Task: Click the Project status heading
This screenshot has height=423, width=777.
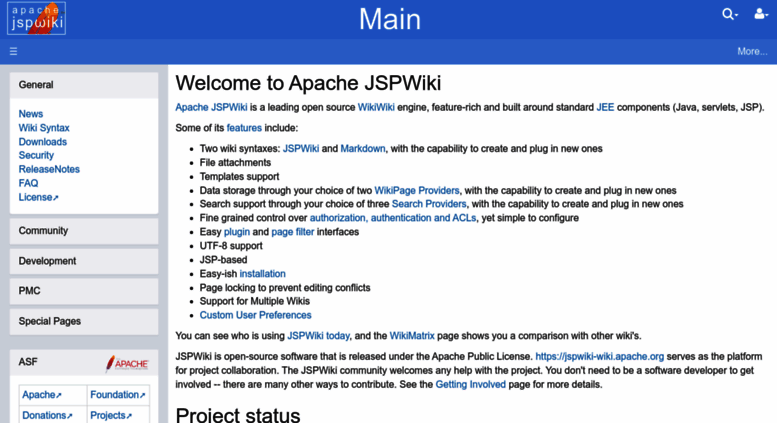Action: point(238,414)
